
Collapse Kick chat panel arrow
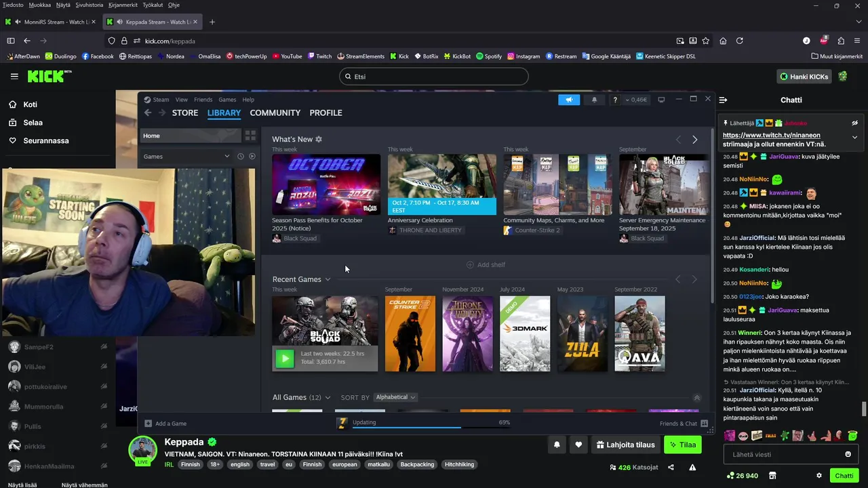point(723,100)
